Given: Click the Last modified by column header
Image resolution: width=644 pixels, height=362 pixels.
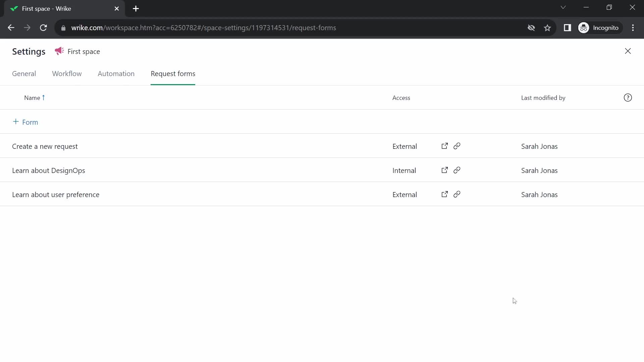Looking at the screenshot, I should (x=543, y=98).
